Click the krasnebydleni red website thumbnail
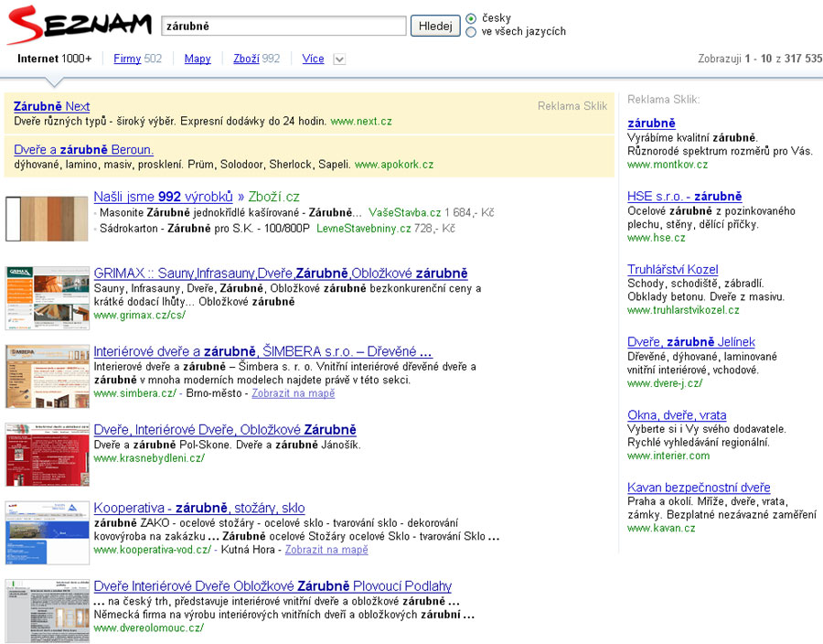823x644 pixels. (x=48, y=455)
